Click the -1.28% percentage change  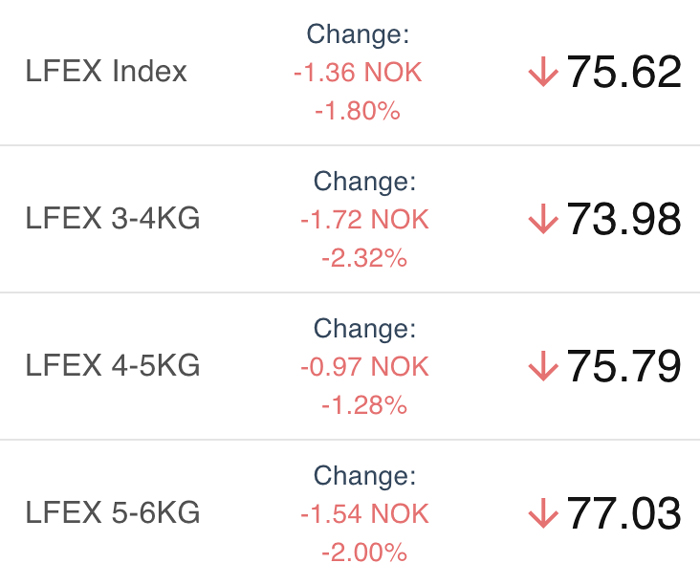(x=364, y=405)
